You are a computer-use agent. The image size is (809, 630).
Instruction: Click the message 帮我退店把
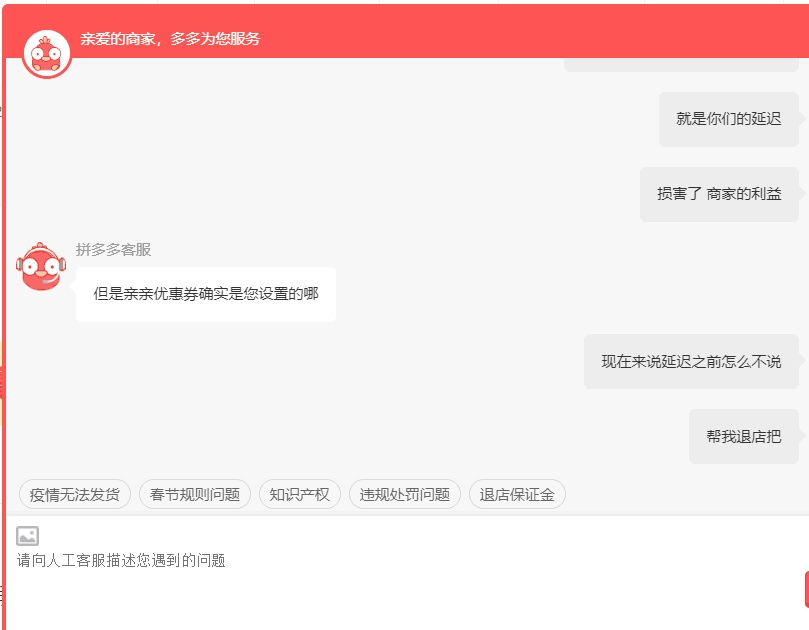tap(743, 437)
